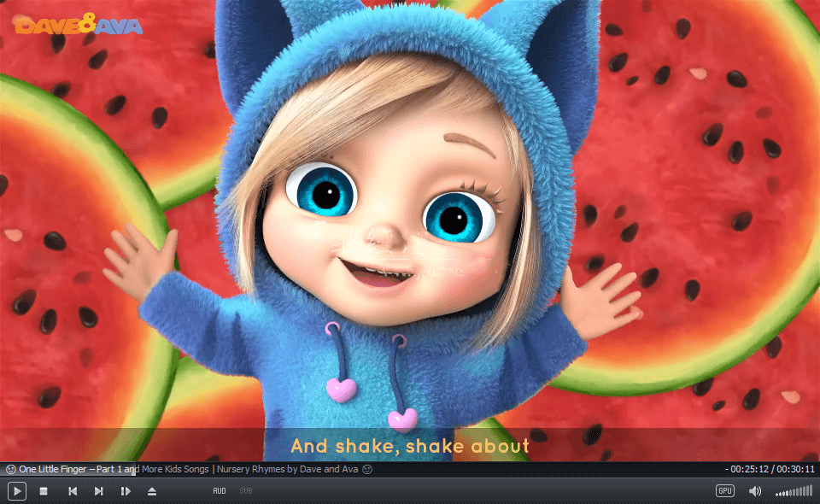Click the eject/open file icon
The image size is (820, 504).
click(152, 491)
